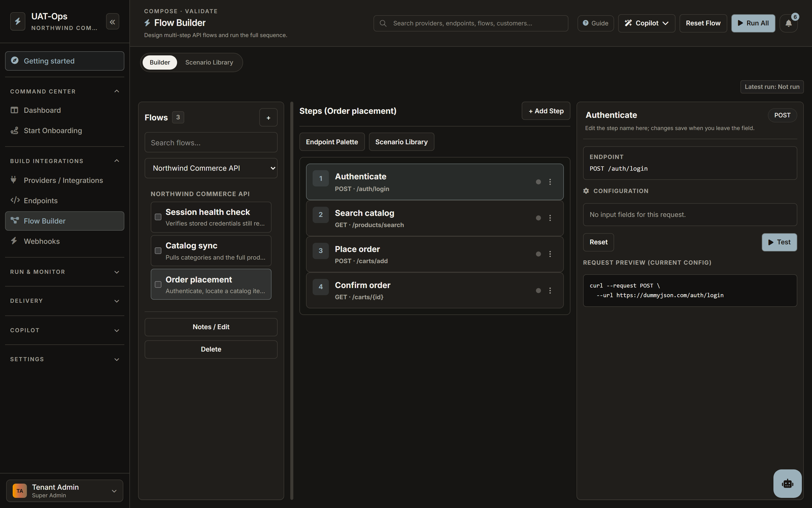Screen dimensions: 812x508
Task: Click the Latest run: Not run badge
Action: pos(772,87)
